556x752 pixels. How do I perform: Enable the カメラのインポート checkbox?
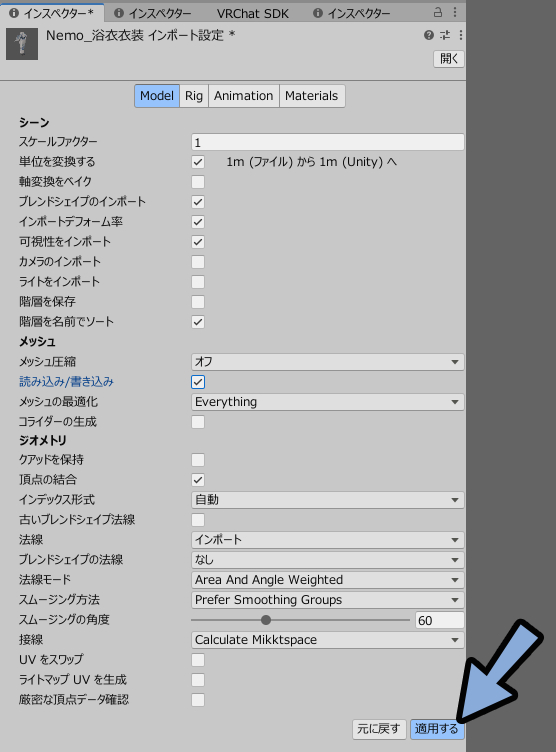click(x=198, y=262)
